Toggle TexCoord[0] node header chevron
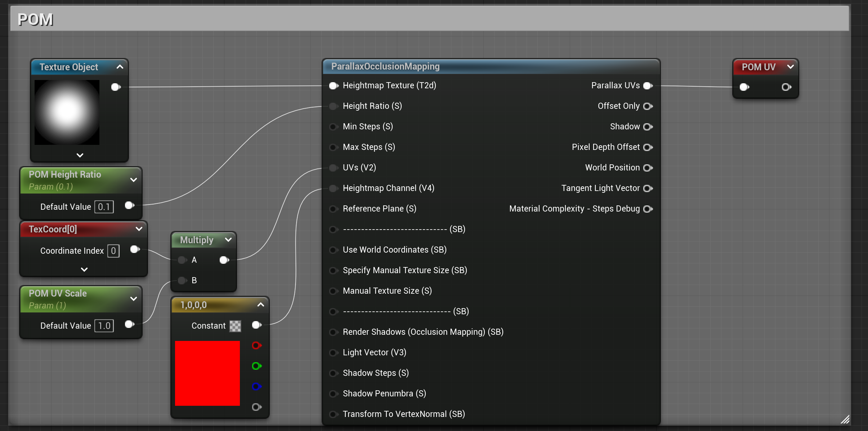Viewport: 868px width, 431px height. coord(139,229)
